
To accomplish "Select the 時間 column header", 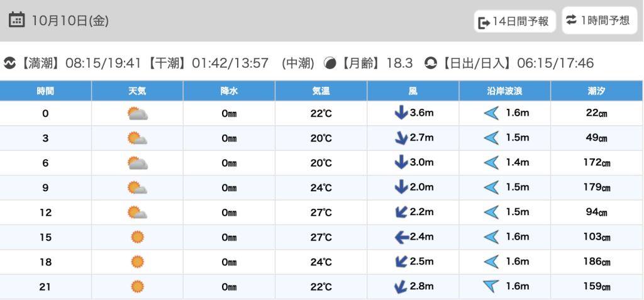I will [x=45, y=91].
